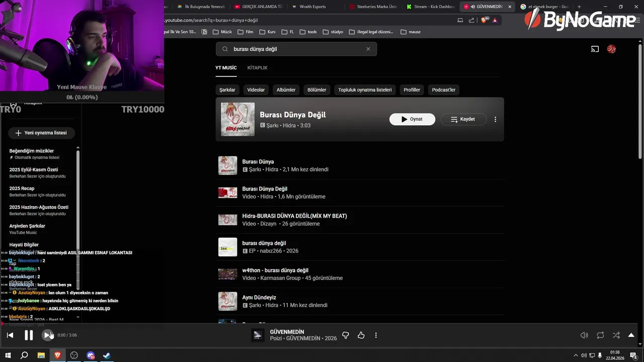The height and width of the screenshot is (362, 644).
Task: Switch to 'Steelseries Marka Ürün' browser tab
Action: [x=373, y=7]
